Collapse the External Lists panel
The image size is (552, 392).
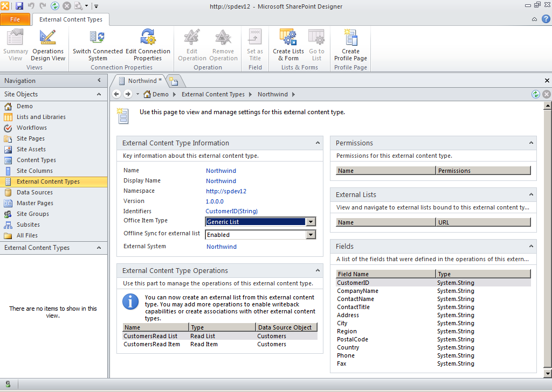point(531,194)
